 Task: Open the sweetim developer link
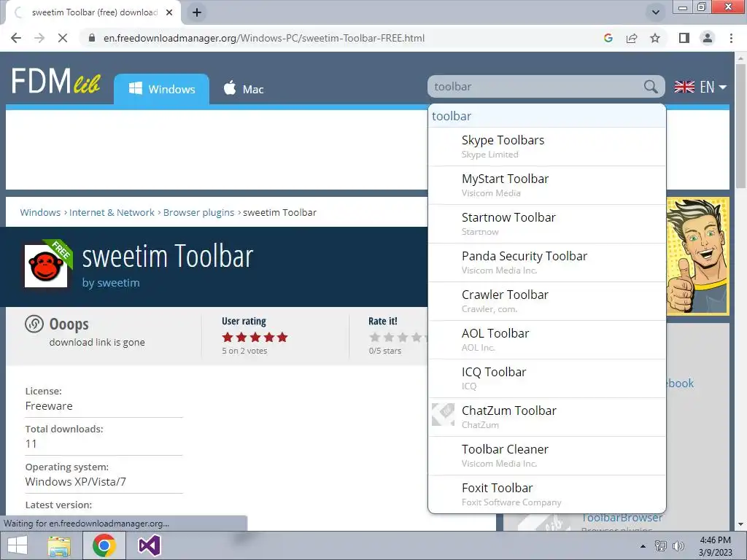118,282
